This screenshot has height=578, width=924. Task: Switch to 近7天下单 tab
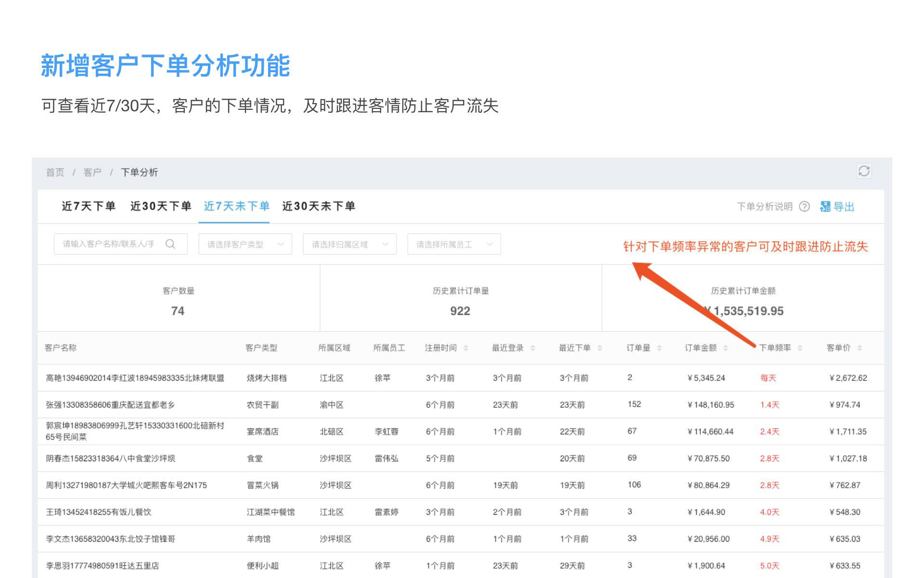pos(89,206)
